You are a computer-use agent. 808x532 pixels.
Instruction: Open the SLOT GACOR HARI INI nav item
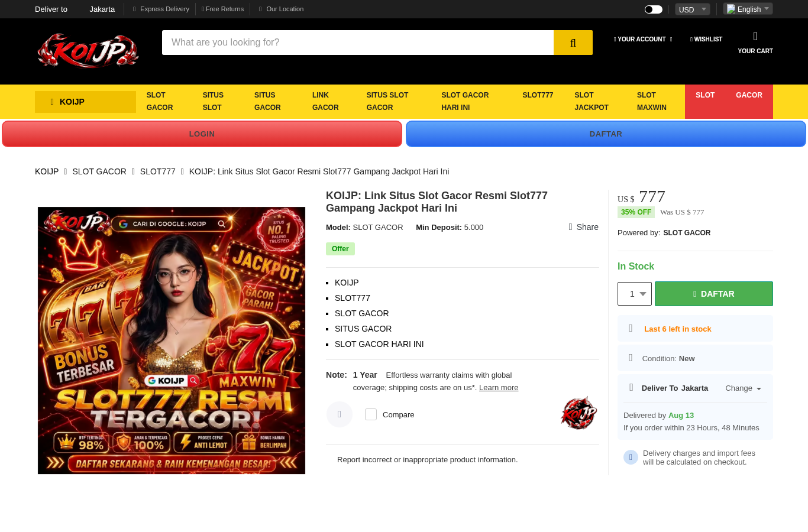coord(465,102)
